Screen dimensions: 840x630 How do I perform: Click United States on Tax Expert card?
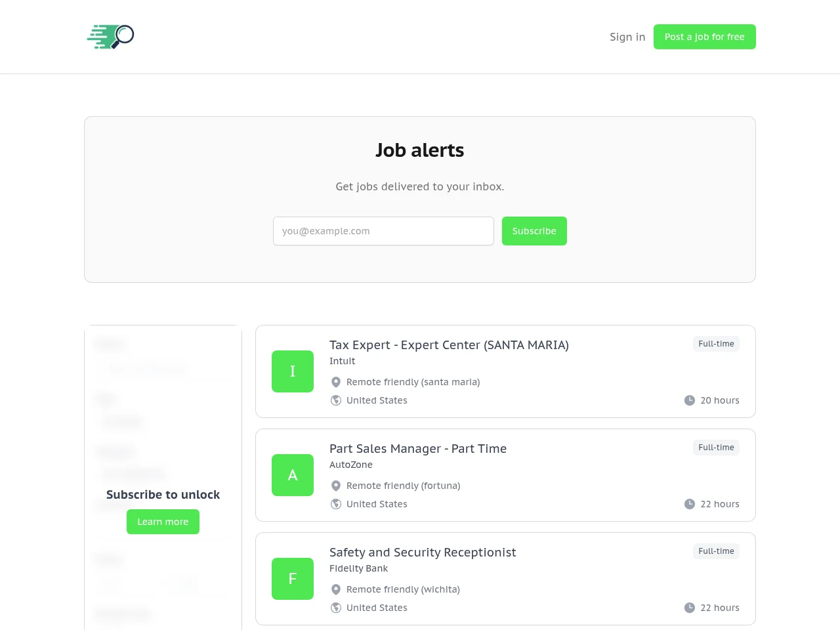[377, 400]
